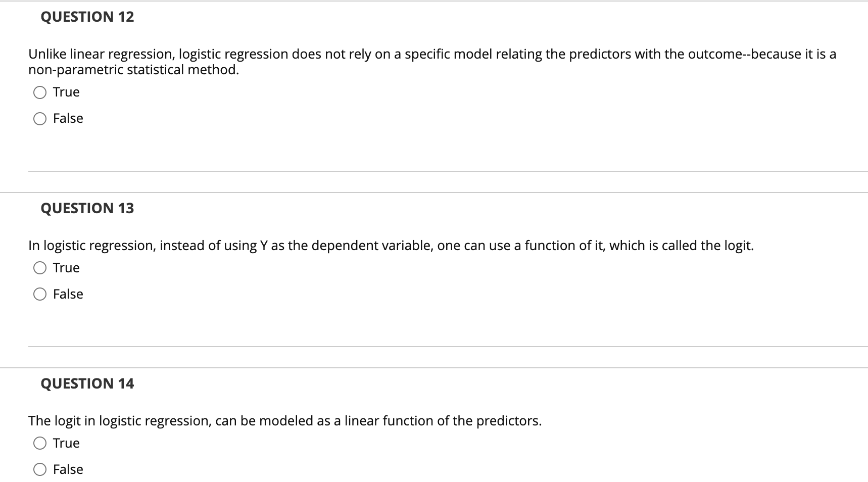Select True for Question 12

pyautogui.click(x=40, y=92)
